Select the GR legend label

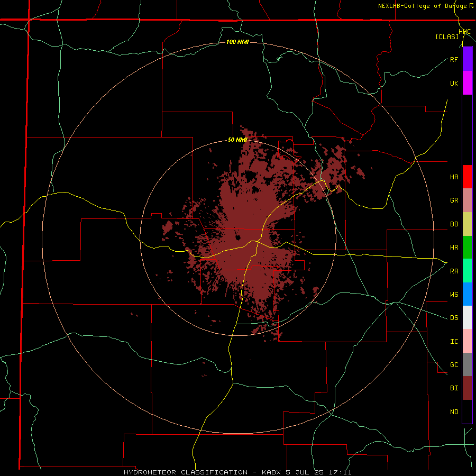click(454, 200)
